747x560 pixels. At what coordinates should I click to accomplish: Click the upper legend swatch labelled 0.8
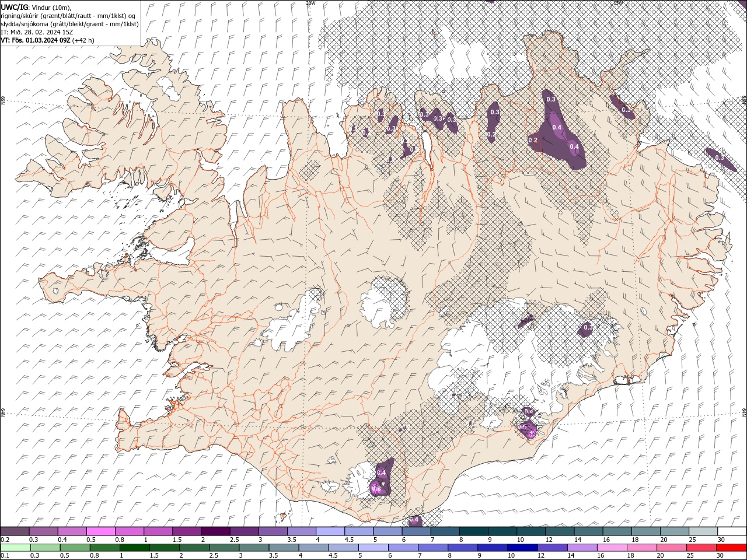(130, 531)
